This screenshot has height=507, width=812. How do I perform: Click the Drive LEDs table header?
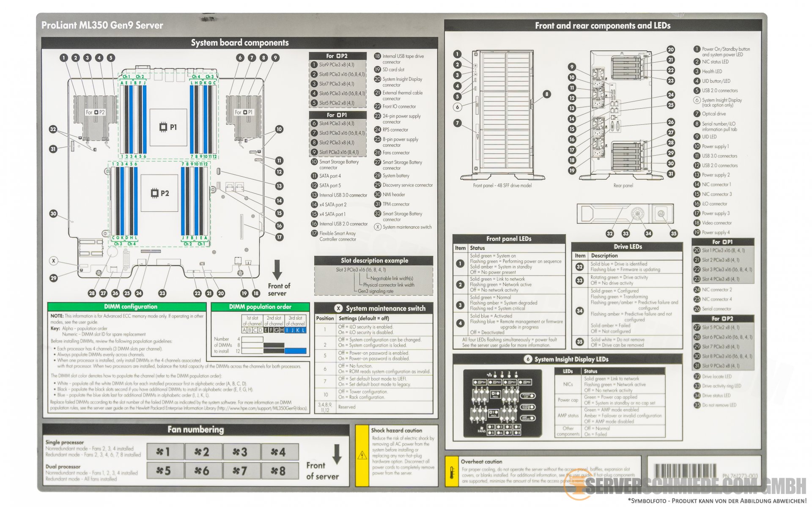pyautogui.click(x=627, y=247)
